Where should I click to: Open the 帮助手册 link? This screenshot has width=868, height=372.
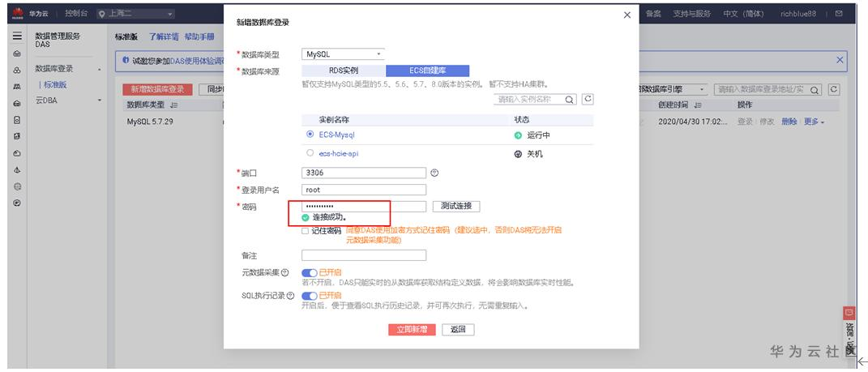[199, 36]
